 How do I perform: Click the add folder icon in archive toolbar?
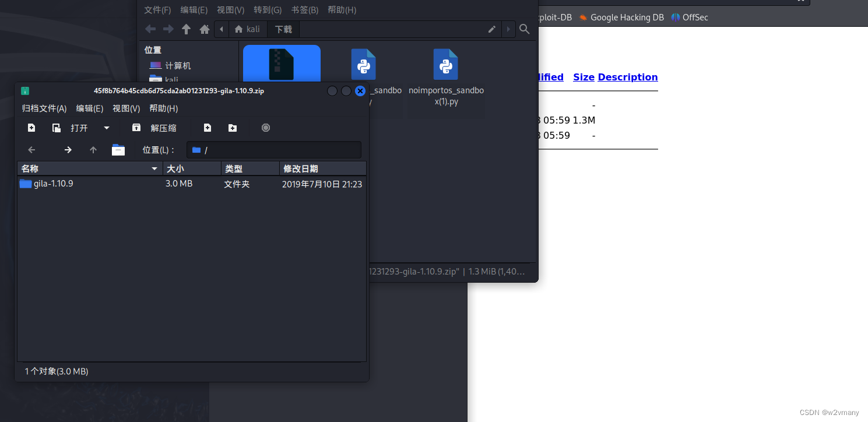[x=233, y=128]
